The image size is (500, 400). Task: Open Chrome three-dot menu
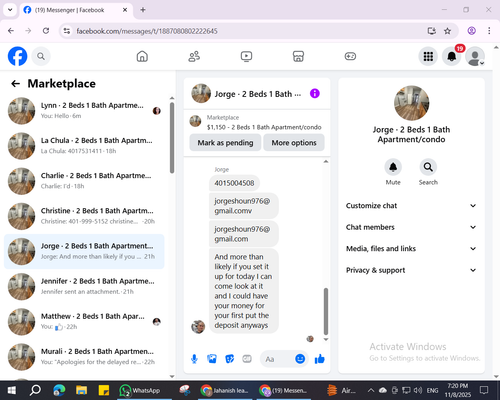point(489,31)
